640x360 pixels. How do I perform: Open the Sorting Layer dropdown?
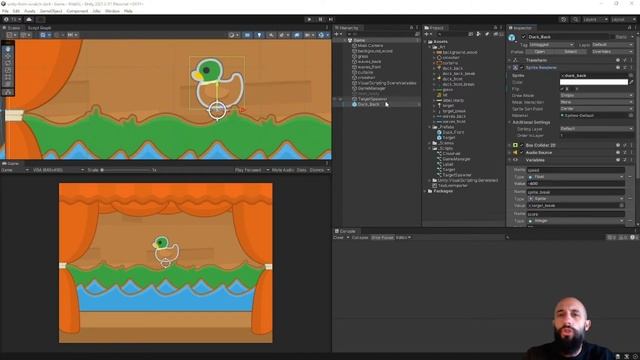coord(596,129)
